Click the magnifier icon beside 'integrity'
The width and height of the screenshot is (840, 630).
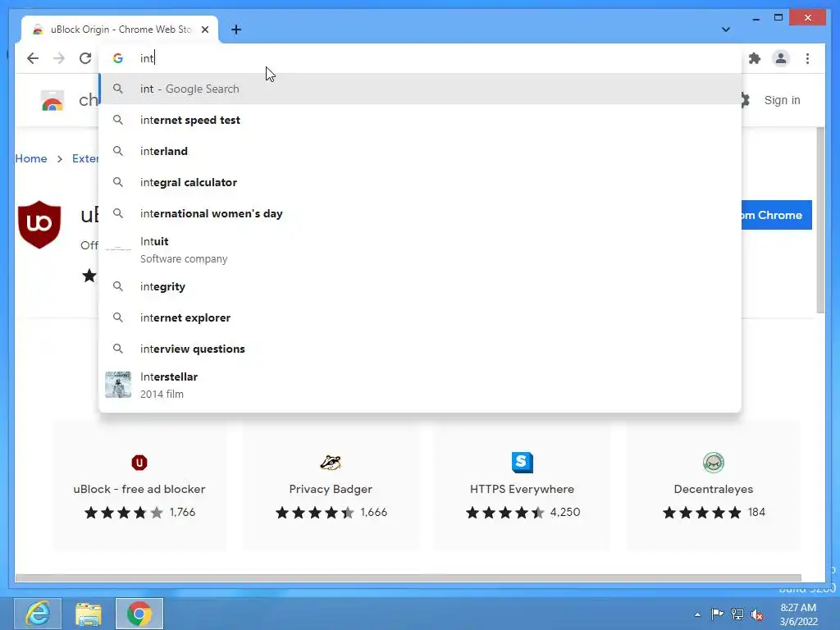click(x=118, y=286)
